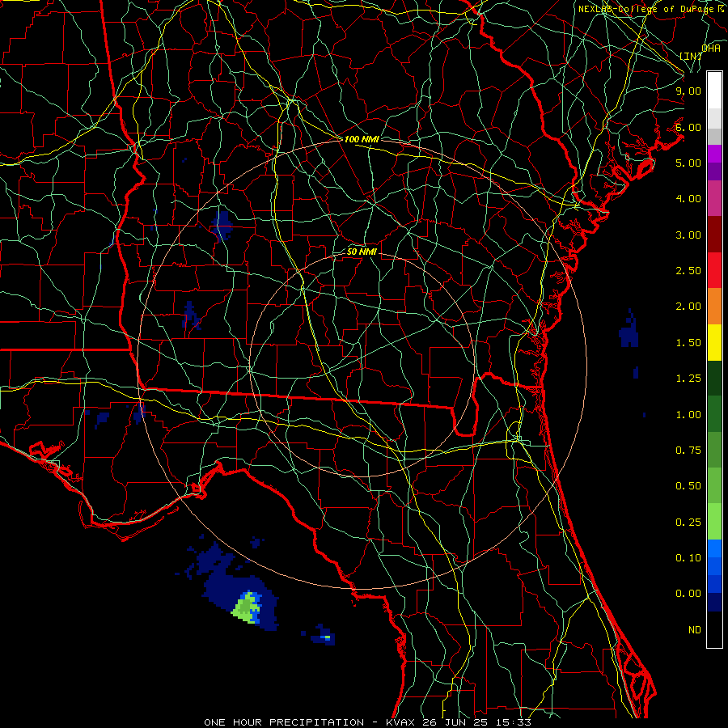Click the '5.00' legend value
This screenshot has height=728, width=728.
[688, 163]
